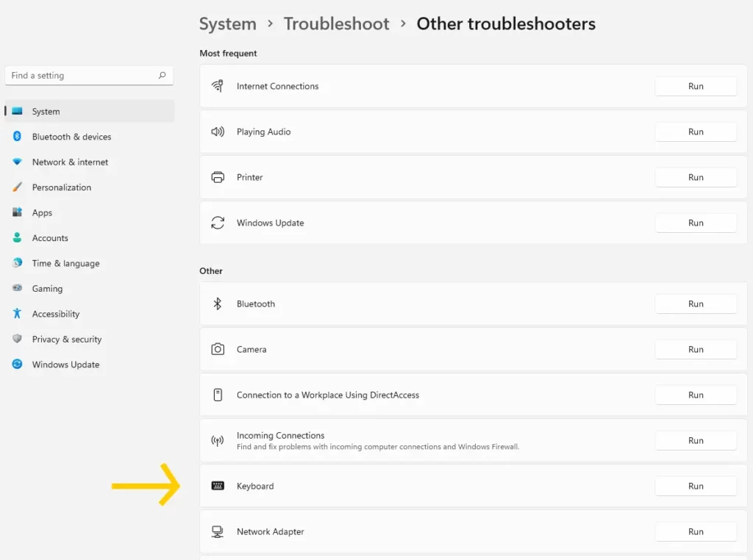
Task: Open Accessibility settings
Action: [89, 314]
